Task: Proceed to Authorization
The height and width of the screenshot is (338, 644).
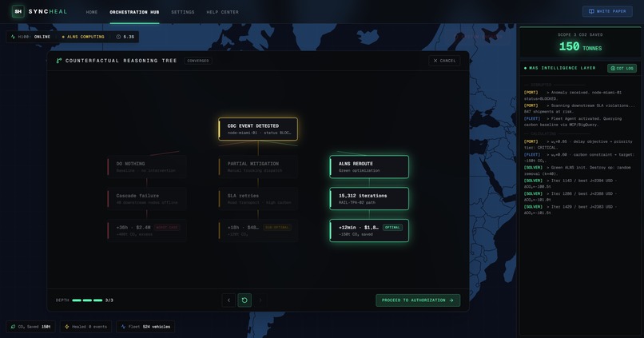Action: pyautogui.click(x=418, y=300)
